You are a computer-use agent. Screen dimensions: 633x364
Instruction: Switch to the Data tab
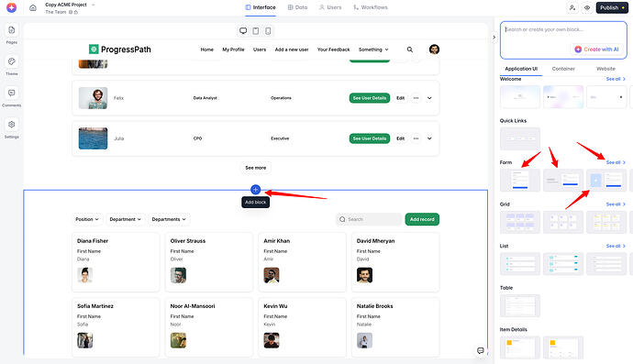pos(297,7)
